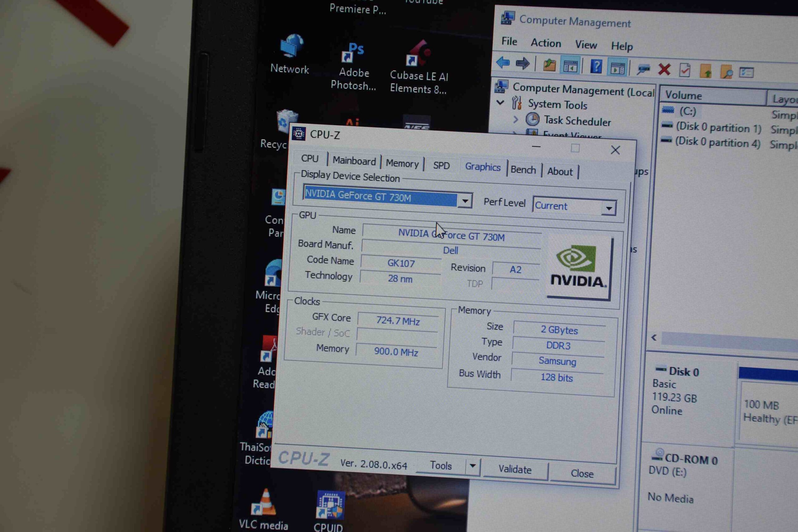Click Show/Hide Action Pane toolbar icon
The height and width of the screenshot is (532, 798).
(x=618, y=68)
